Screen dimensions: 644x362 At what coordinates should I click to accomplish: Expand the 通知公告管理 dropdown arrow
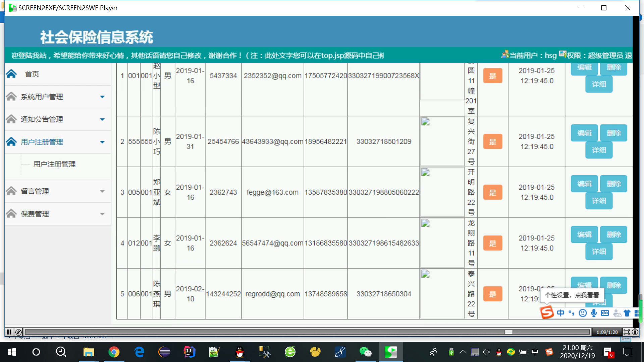tap(102, 119)
